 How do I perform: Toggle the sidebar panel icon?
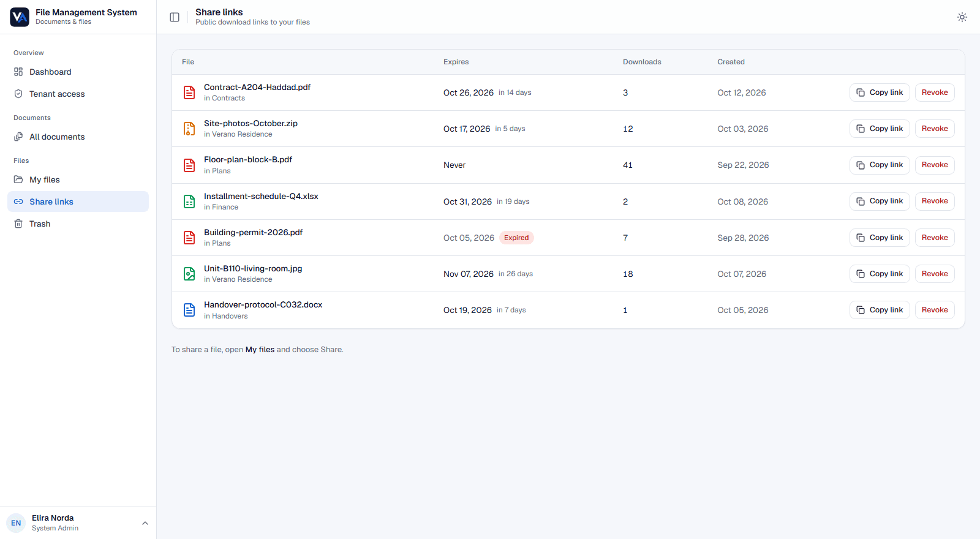point(175,17)
